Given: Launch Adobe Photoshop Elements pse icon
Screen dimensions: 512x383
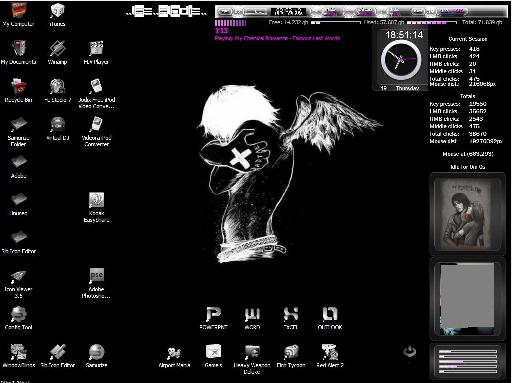Looking at the screenshot, I should [96, 283].
